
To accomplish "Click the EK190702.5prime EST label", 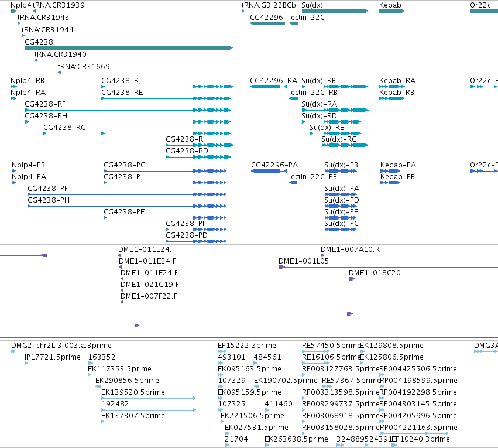I will [286, 381].
